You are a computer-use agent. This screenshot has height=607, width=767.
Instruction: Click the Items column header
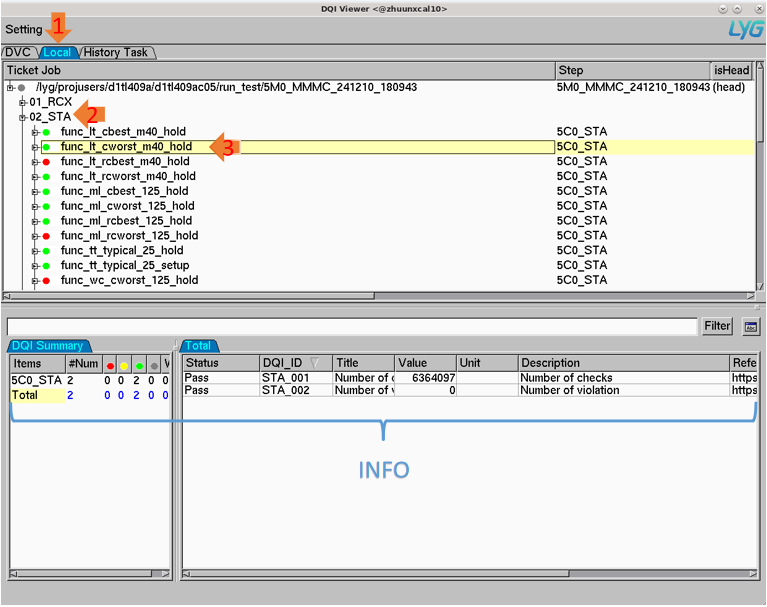click(38, 364)
